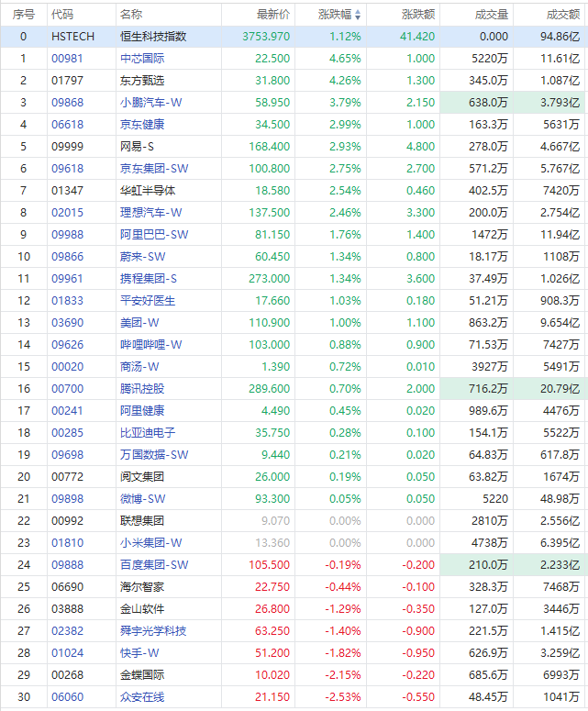Open the 众安在线 stock link
588x711 pixels.
click(142, 697)
